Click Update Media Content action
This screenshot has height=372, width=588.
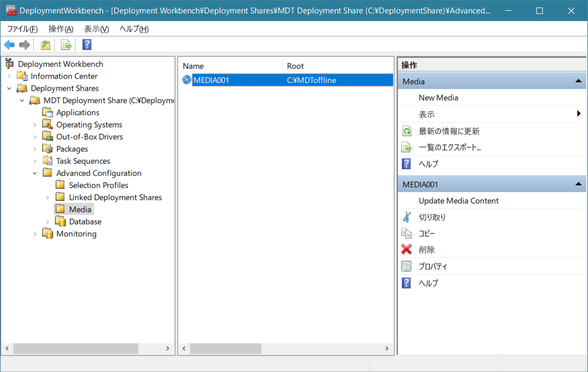(x=459, y=201)
